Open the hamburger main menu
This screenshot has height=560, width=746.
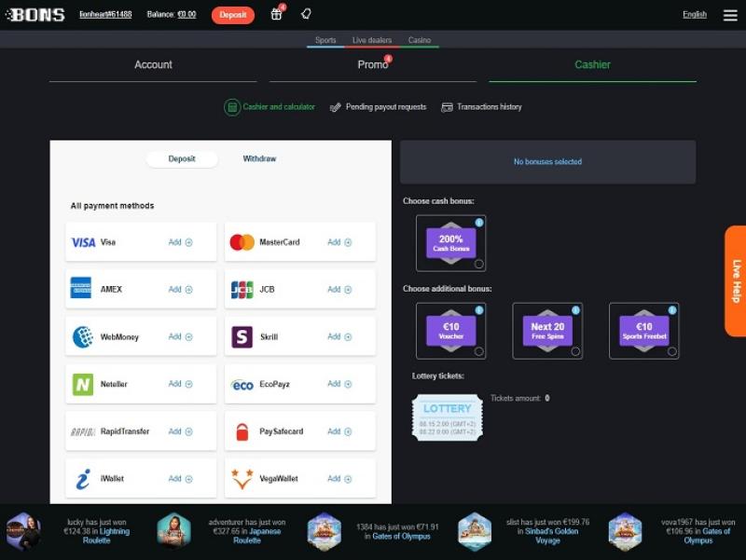[x=730, y=15]
